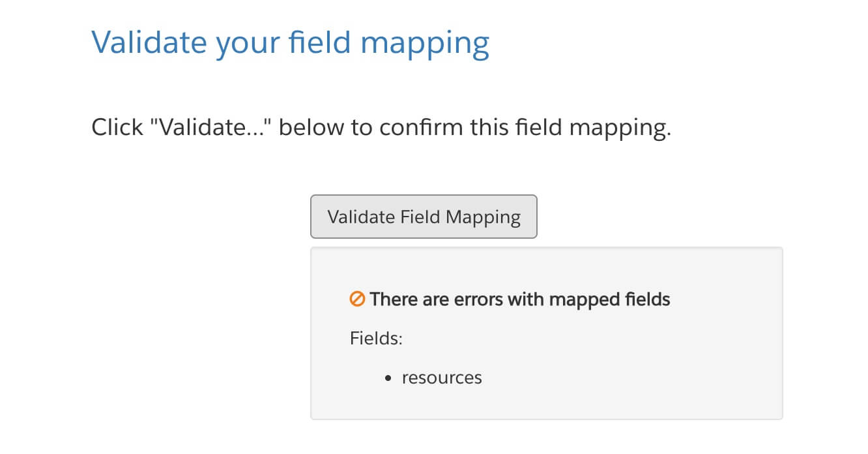Click the Validate Field Mapping button

coord(424,217)
